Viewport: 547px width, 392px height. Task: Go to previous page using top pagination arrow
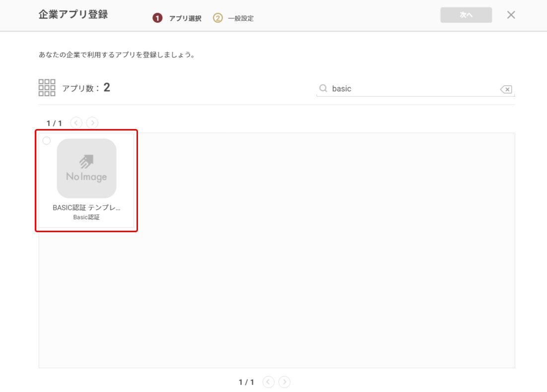(x=76, y=123)
